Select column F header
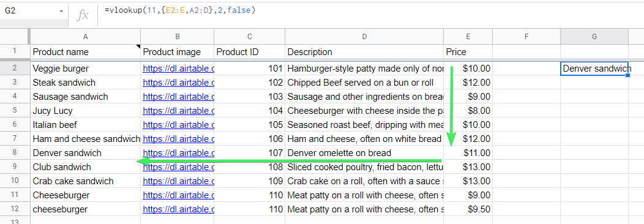This screenshot has width=644, height=224. point(526,37)
